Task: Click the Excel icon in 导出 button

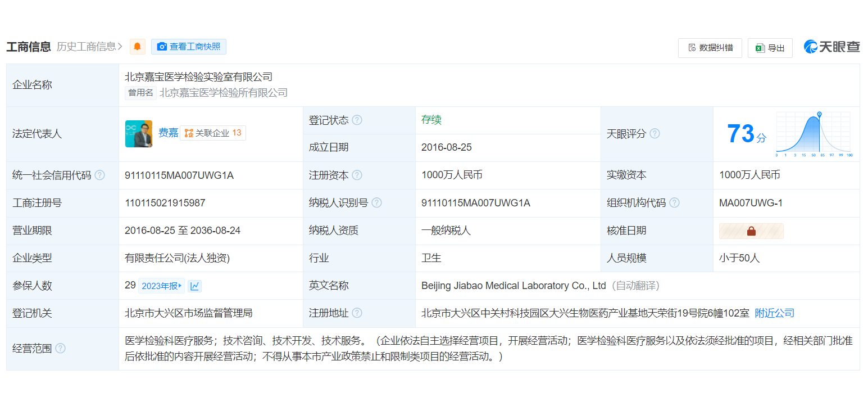Action: click(x=760, y=48)
